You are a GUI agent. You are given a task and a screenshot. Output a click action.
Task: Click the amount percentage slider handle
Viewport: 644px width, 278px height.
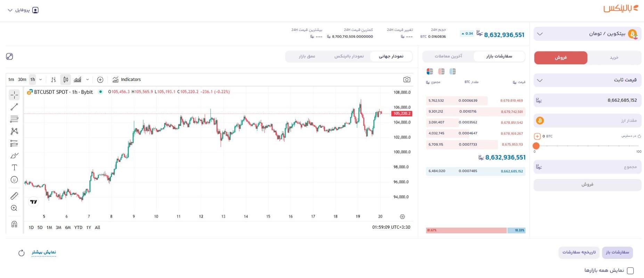coord(536,146)
